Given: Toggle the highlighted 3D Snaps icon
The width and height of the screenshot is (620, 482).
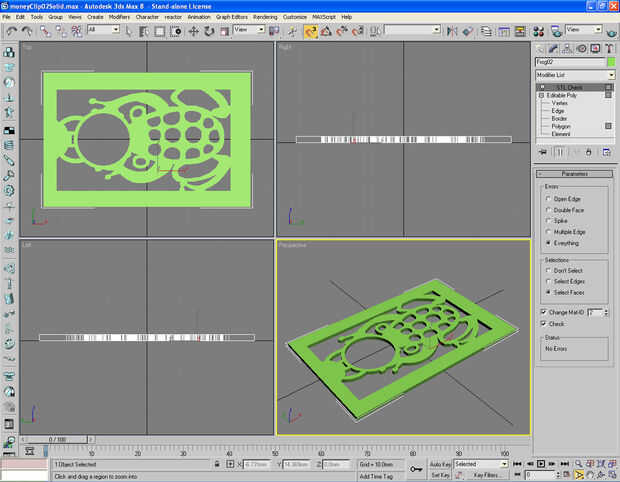Looking at the screenshot, I should coord(311,31).
